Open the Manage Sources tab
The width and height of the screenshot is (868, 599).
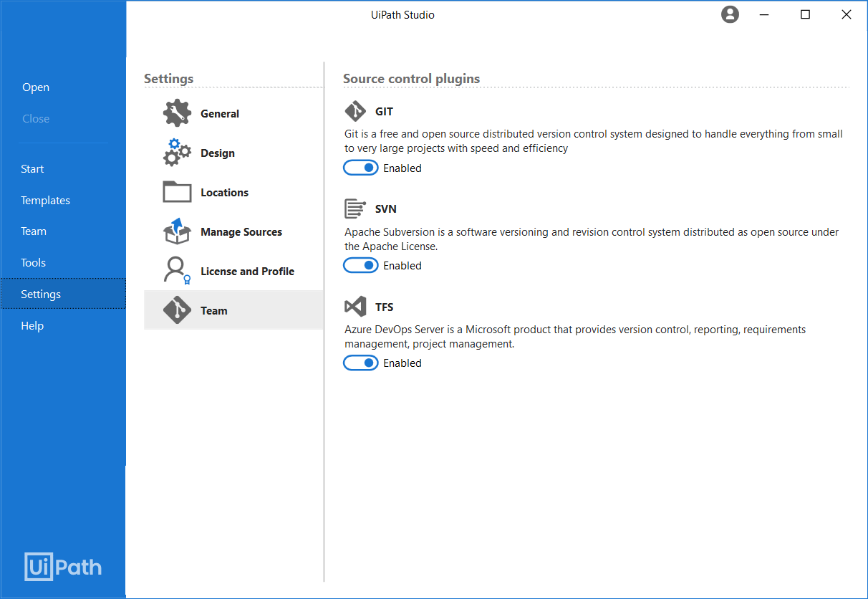[x=233, y=231]
